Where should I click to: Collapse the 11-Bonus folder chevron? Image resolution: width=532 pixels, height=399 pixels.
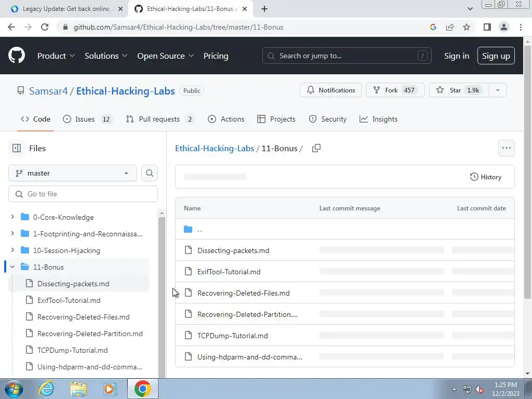(x=12, y=267)
